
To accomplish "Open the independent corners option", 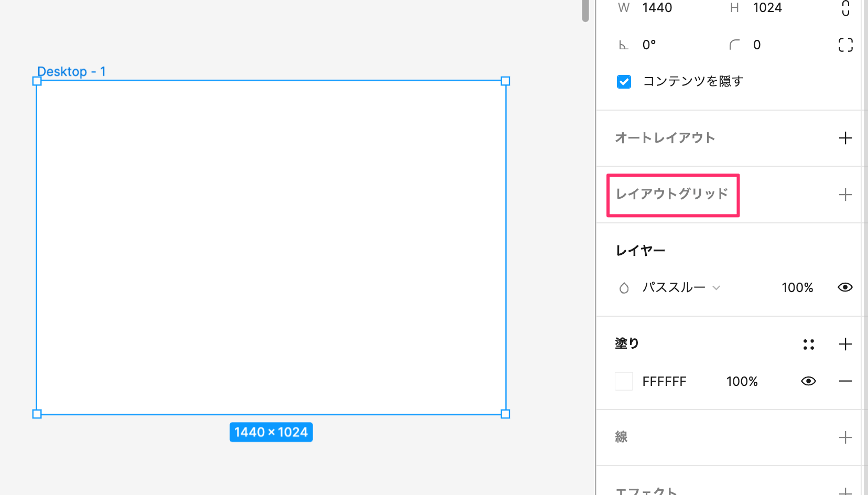I will [845, 45].
